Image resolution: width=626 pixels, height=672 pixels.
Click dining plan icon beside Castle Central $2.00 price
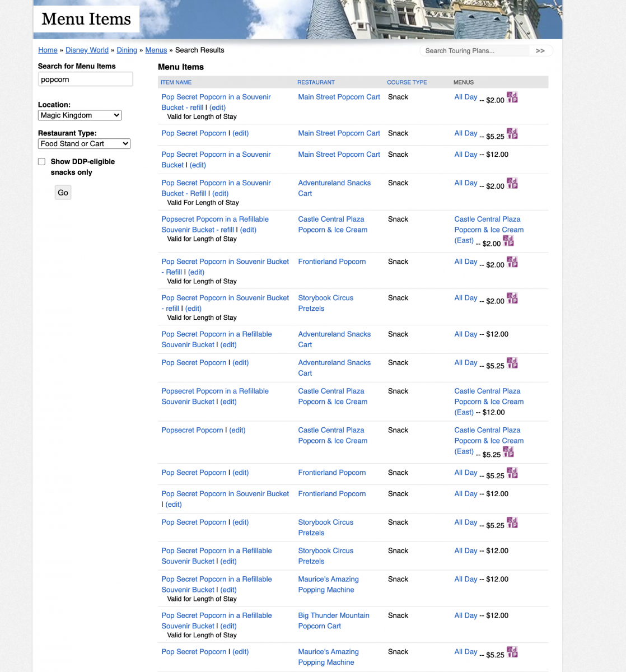[508, 241]
